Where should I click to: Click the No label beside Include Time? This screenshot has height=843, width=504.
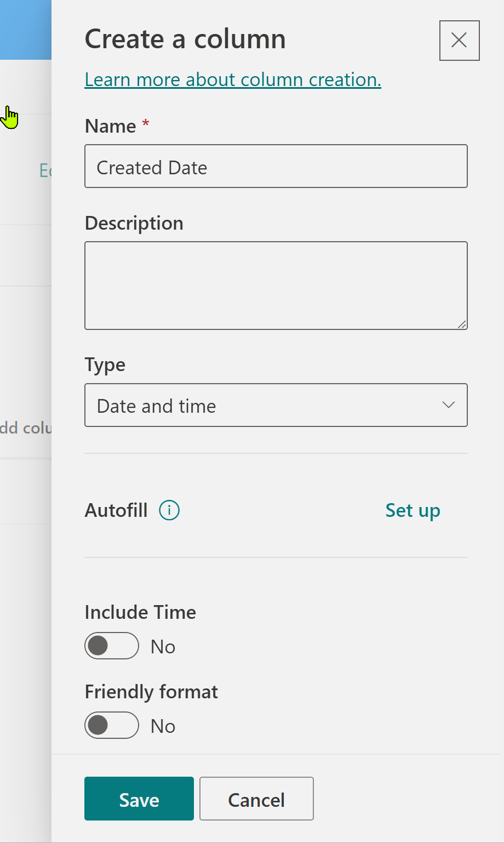pyautogui.click(x=163, y=647)
